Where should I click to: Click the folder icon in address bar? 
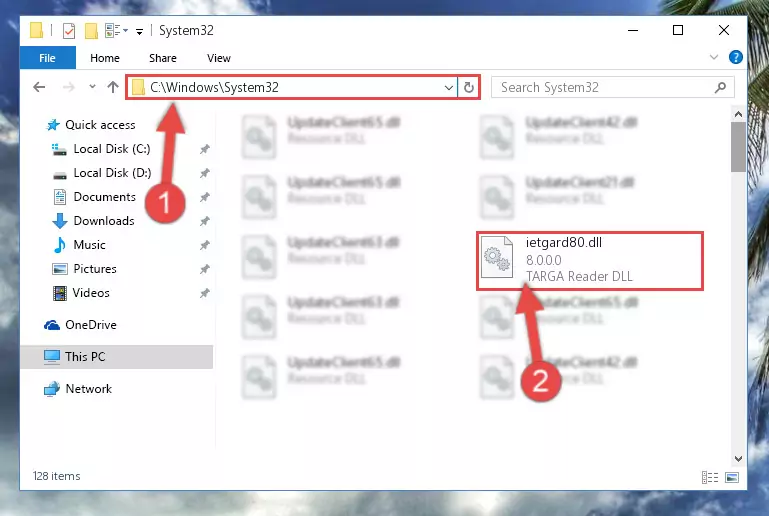[x=138, y=87]
